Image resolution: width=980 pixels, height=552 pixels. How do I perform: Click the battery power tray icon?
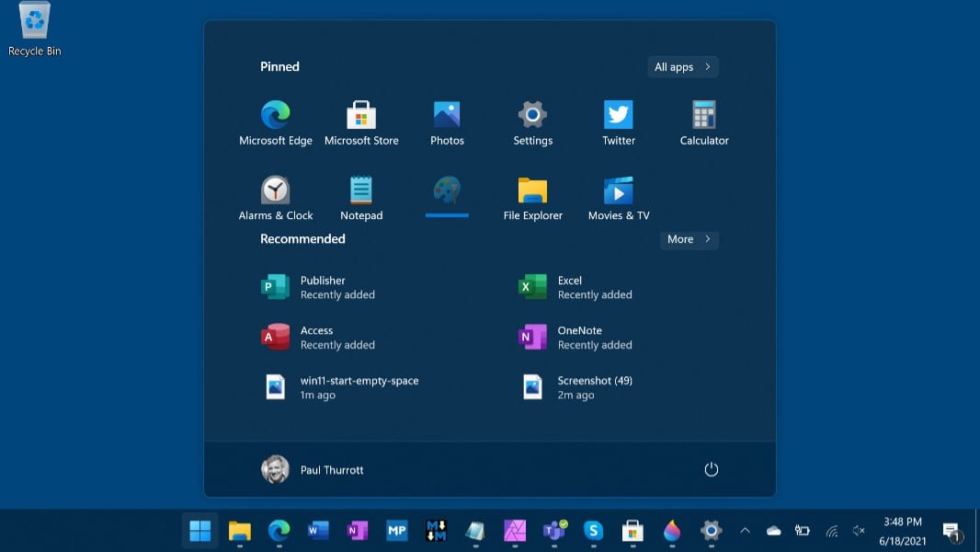[803, 531]
